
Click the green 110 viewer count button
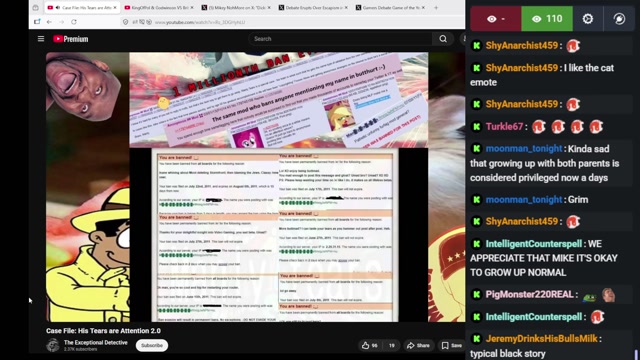tap(547, 19)
